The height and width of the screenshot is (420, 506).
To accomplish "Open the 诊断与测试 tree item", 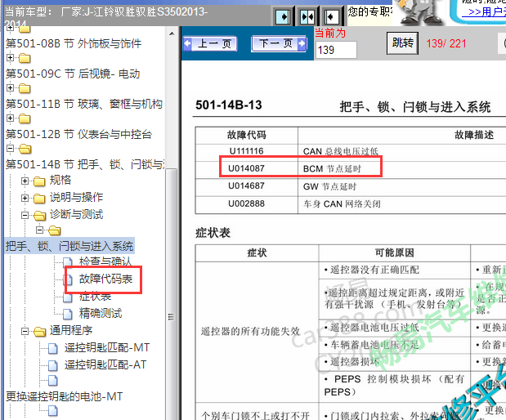I will pos(76,214).
